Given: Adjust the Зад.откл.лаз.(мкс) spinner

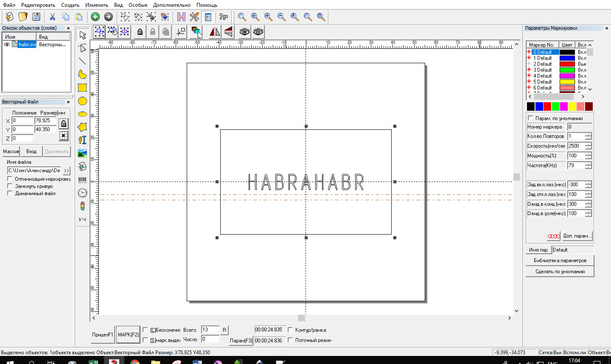Looking at the screenshot, I should (x=589, y=194).
